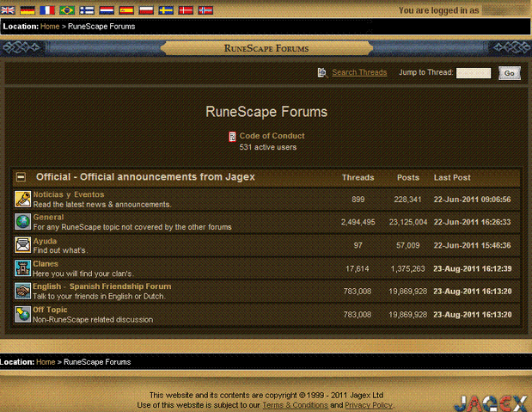Click the Jagex logo
This screenshot has height=412, width=532.
tap(492, 403)
